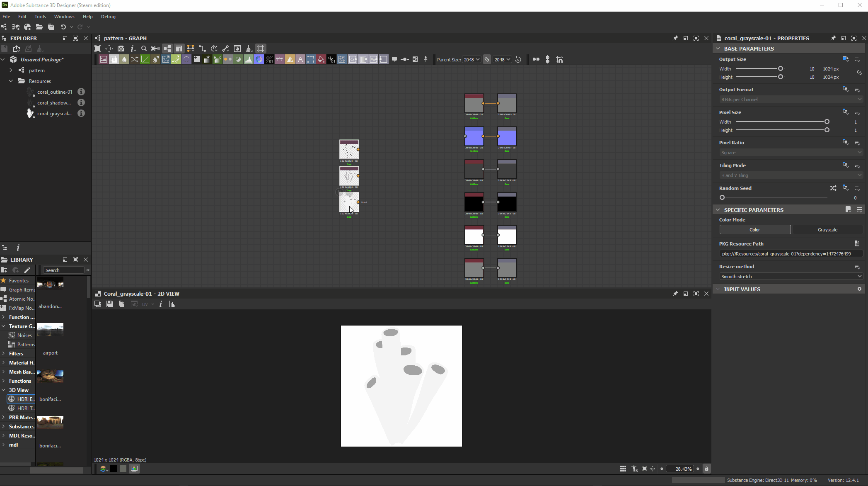
Task: Open the Resize method dropdown
Action: [789, 276]
